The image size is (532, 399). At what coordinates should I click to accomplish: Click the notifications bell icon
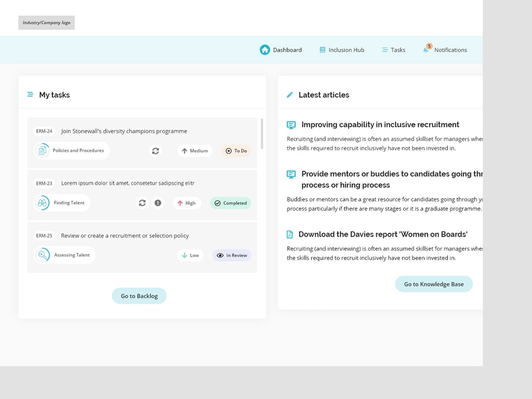(x=426, y=50)
